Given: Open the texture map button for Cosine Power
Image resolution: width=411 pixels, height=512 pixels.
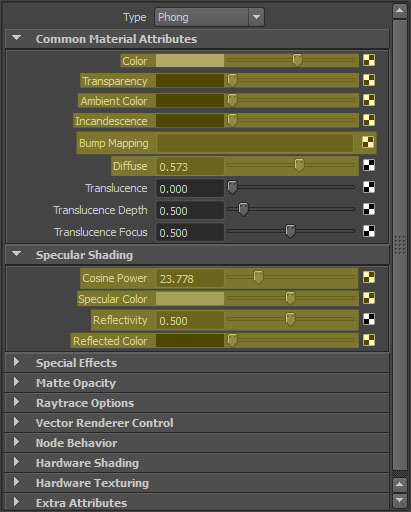Looking at the screenshot, I should (369, 277).
